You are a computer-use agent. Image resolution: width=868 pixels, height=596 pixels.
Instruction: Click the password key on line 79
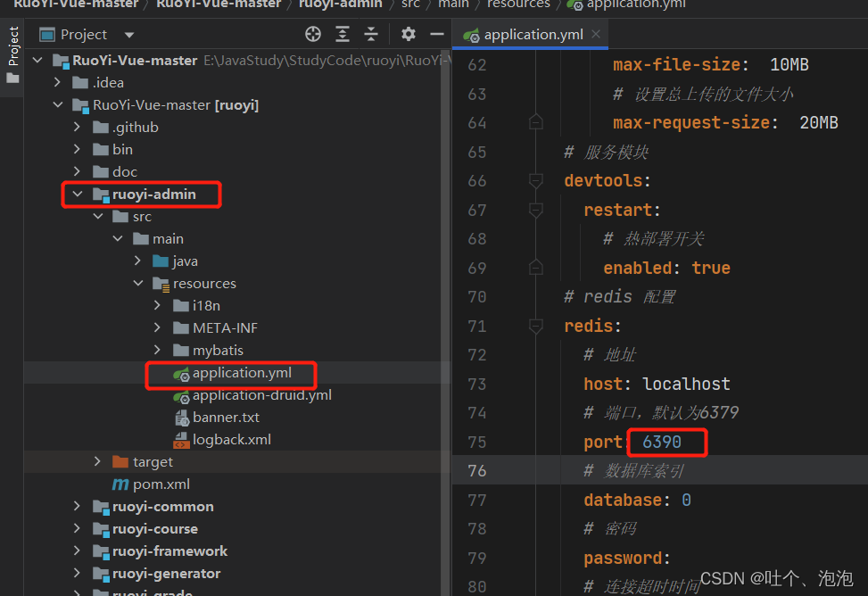623,558
